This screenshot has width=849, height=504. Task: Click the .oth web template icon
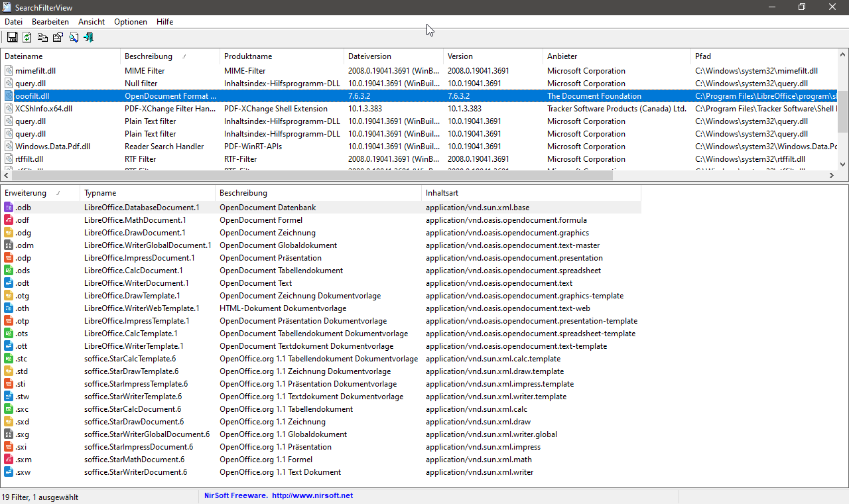click(9, 308)
